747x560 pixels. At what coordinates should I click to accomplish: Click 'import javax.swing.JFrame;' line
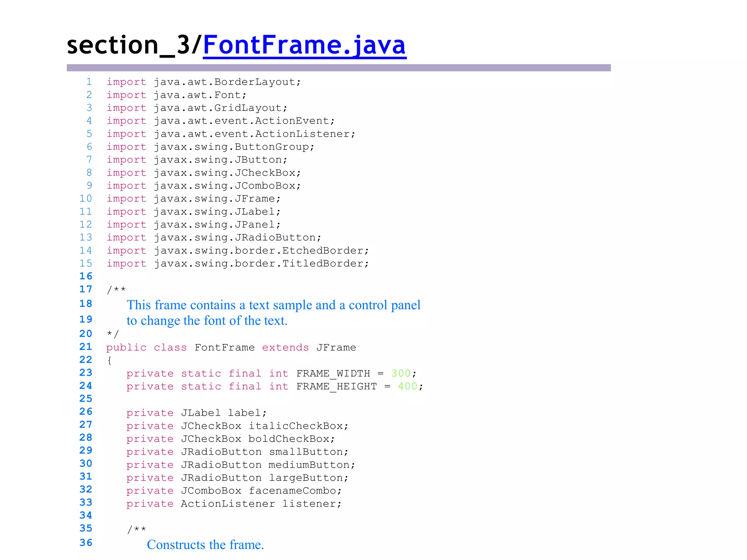194,199
